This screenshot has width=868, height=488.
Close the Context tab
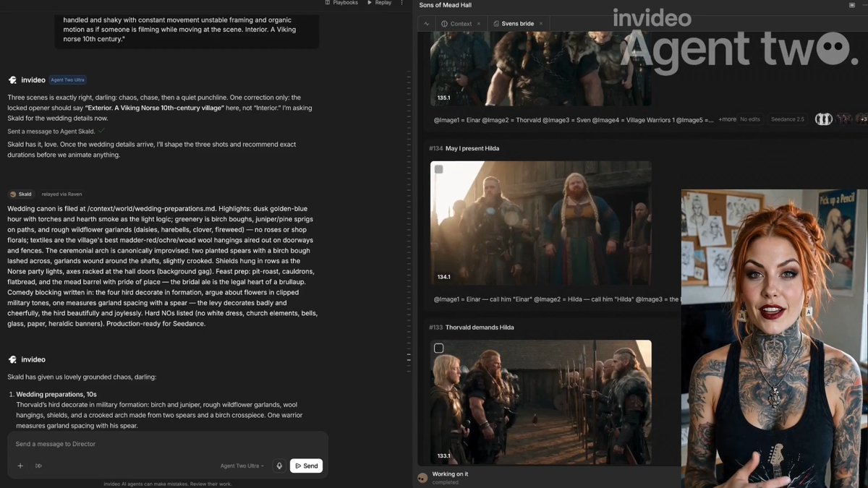coord(478,24)
